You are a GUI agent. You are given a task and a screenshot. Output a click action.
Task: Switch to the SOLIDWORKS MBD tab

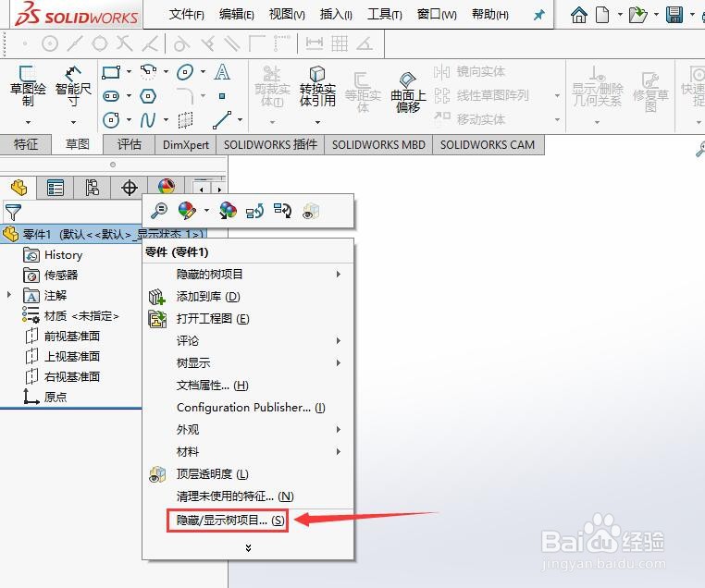[378, 144]
